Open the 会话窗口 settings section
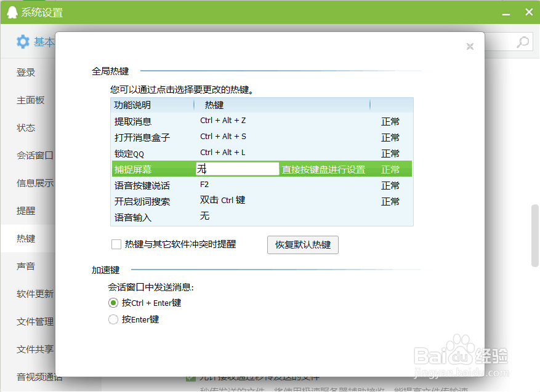The width and height of the screenshot is (540, 392). tap(34, 156)
